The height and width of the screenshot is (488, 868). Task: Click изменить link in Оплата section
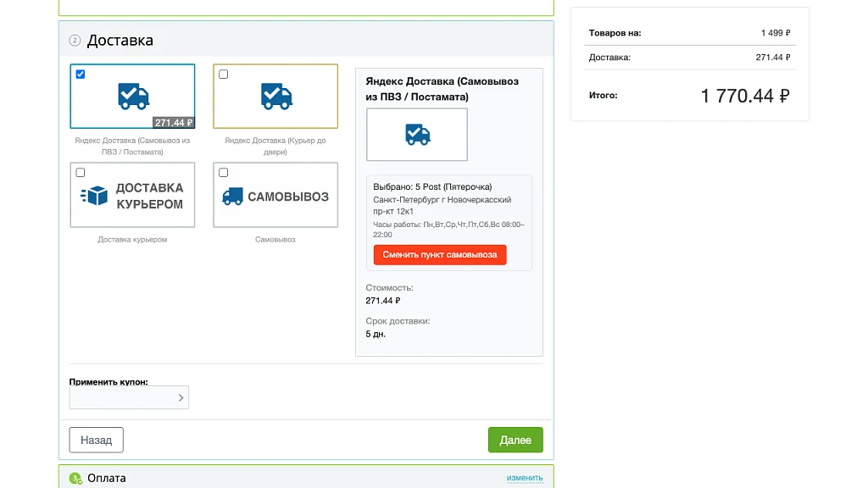coord(524,478)
